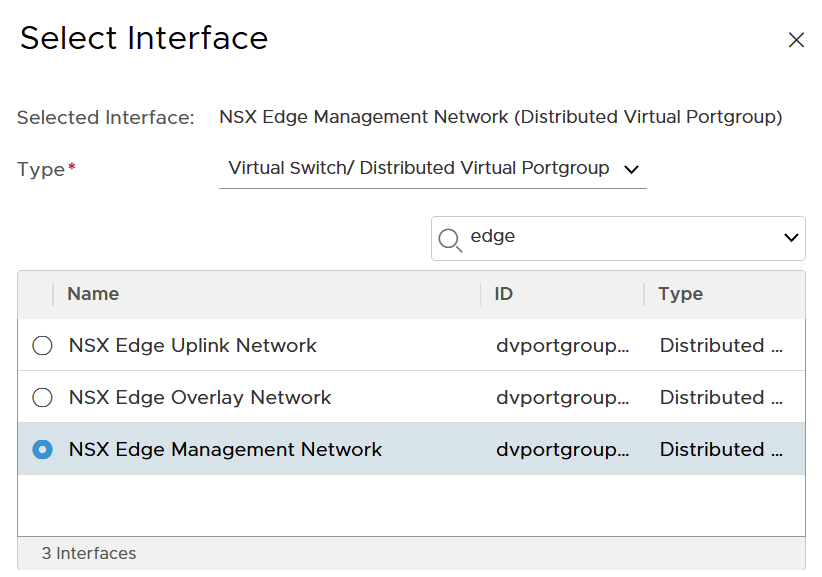
Task: Click the ID cell of Uplink Network row
Action: (x=562, y=346)
